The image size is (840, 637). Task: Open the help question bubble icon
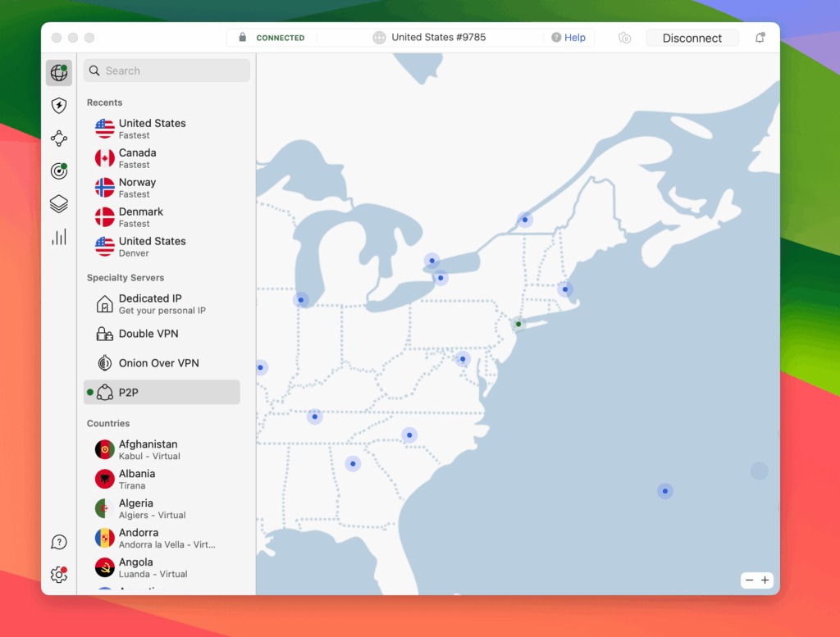point(59,542)
